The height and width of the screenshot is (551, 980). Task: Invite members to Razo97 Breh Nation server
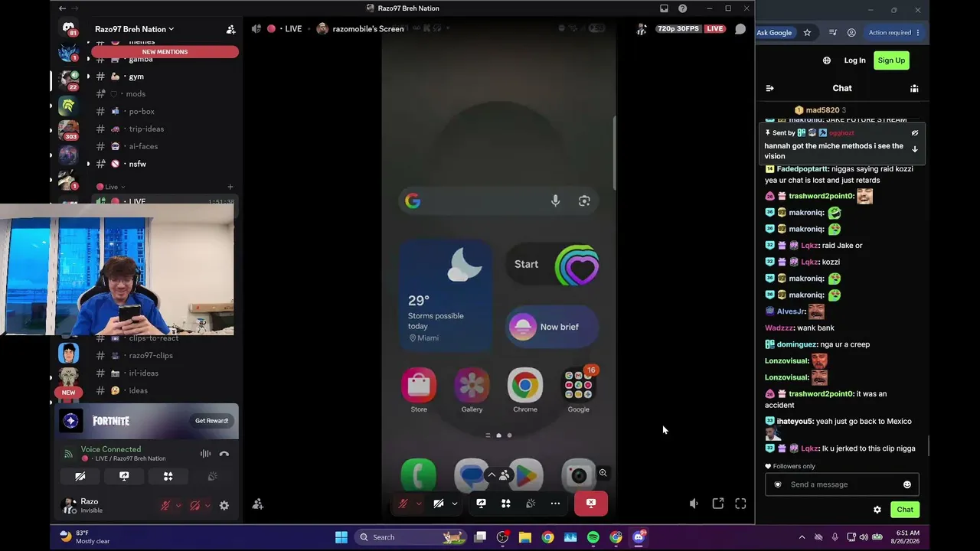[x=230, y=29]
